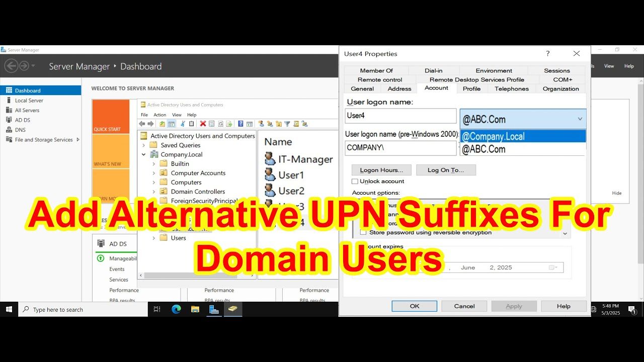
Task: Open the Action menu in ADUC
Action: click(160, 115)
